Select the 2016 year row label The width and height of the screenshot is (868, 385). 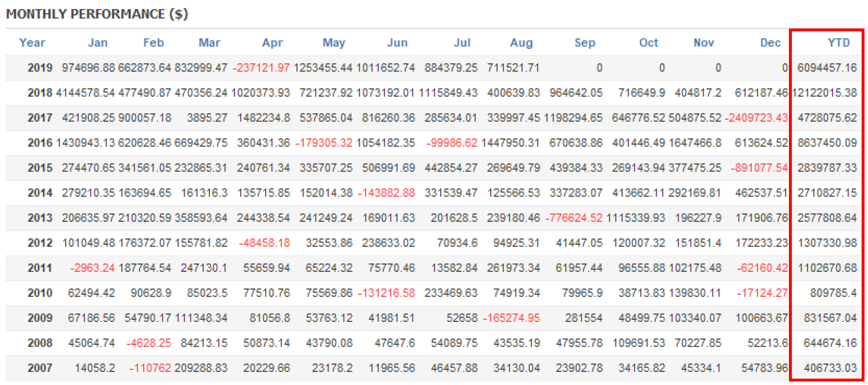click(x=40, y=142)
